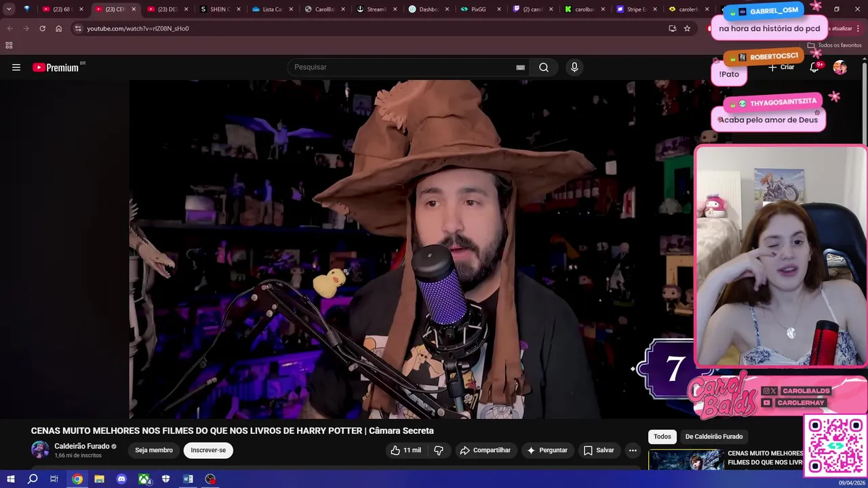The width and height of the screenshot is (868, 488).
Task: Save the video with 'Salvar'
Action: 599,450
